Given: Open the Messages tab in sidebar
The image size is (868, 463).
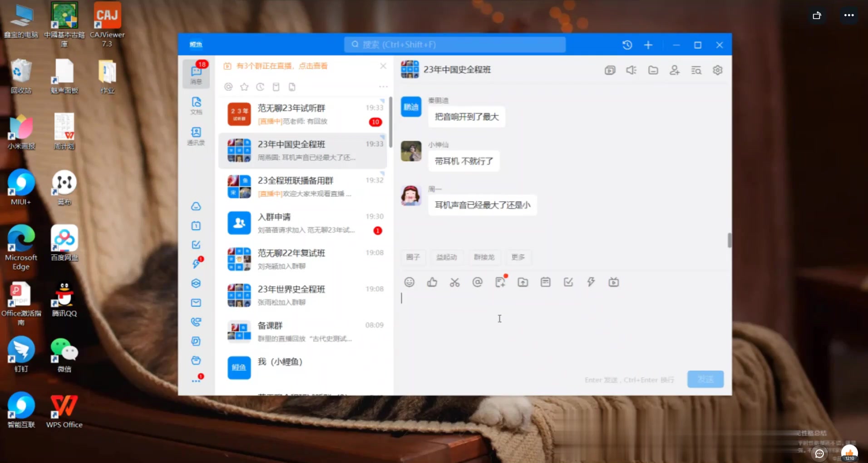Looking at the screenshot, I should pyautogui.click(x=196, y=74).
